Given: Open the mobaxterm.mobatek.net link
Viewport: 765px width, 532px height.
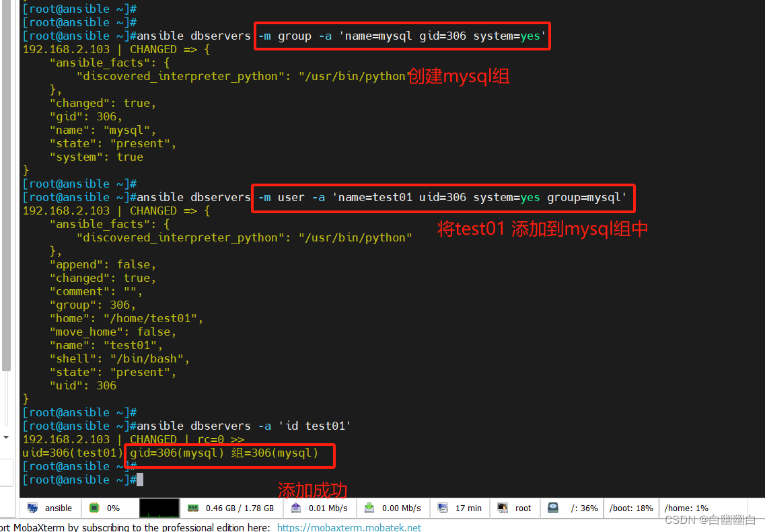Looking at the screenshot, I should click(x=349, y=527).
